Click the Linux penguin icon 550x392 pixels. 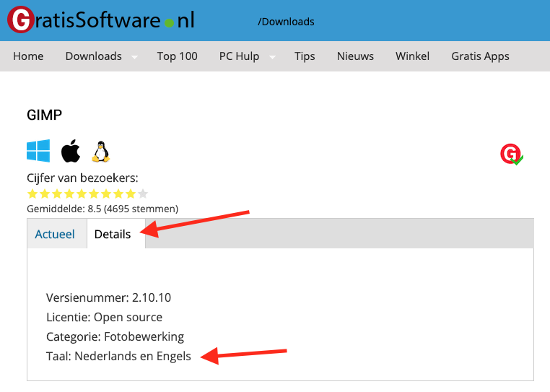point(100,152)
